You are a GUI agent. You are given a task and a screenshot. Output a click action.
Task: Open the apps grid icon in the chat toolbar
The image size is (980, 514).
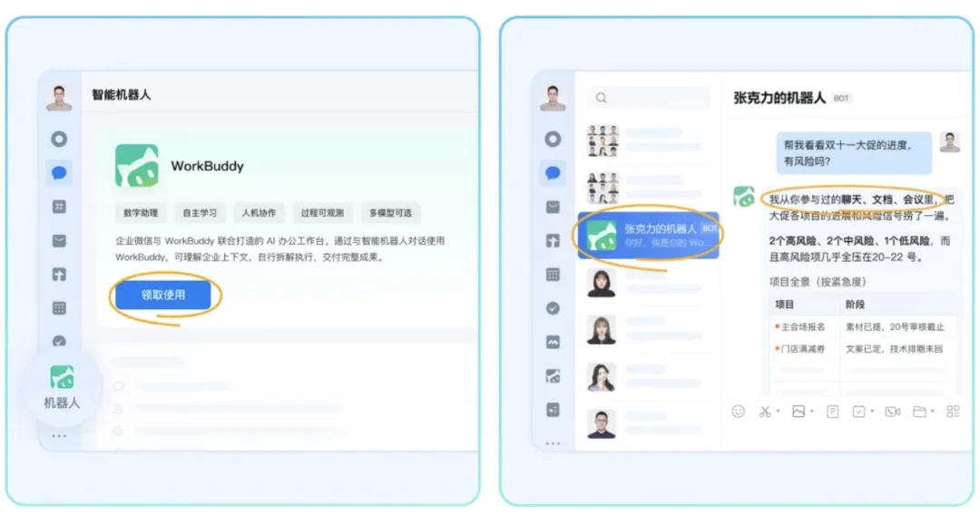tap(953, 412)
